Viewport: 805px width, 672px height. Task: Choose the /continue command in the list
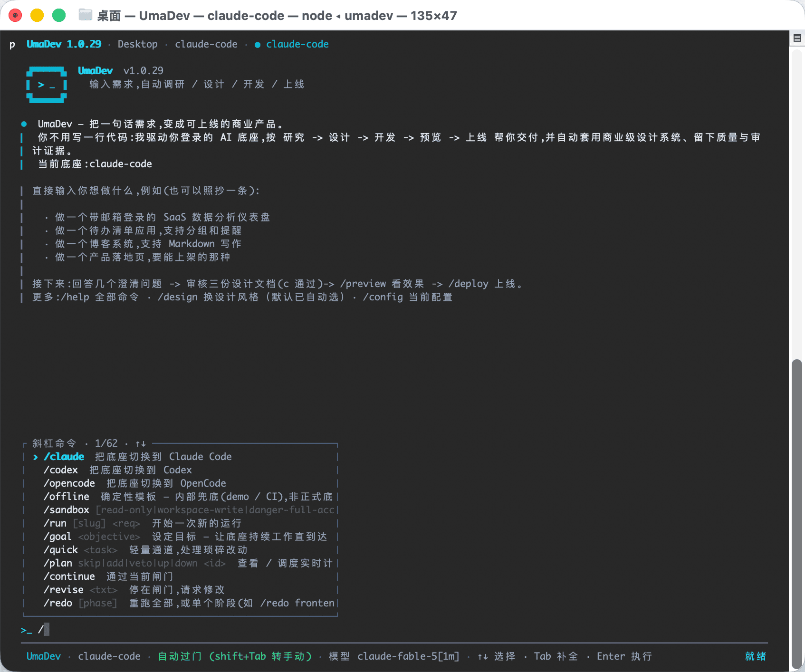[x=181, y=576]
